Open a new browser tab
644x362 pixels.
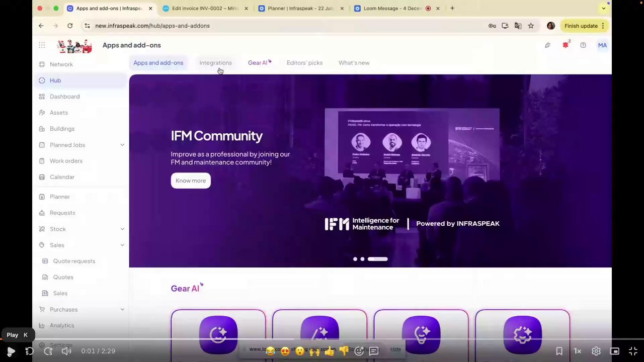coord(452,8)
